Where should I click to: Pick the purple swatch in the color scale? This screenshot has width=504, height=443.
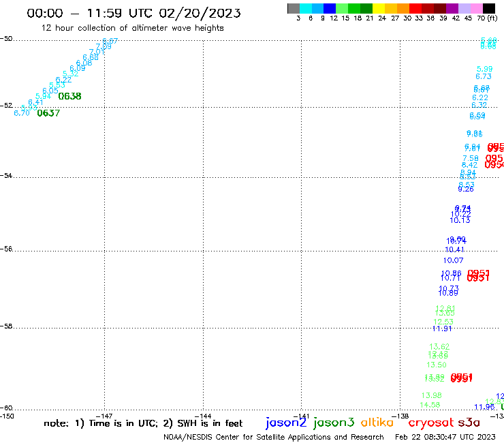[452, 8]
